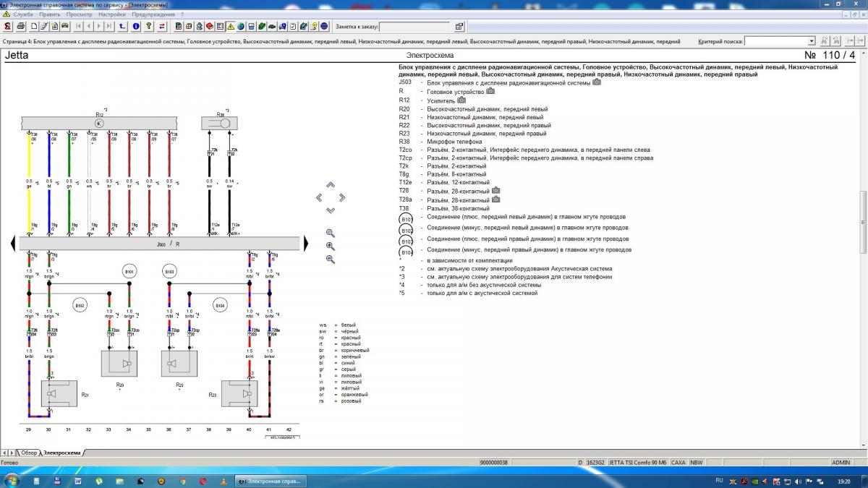This screenshot has height=488, width=868.
Task: Click the B104 connection circle in the legend
Action: [x=407, y=252]
